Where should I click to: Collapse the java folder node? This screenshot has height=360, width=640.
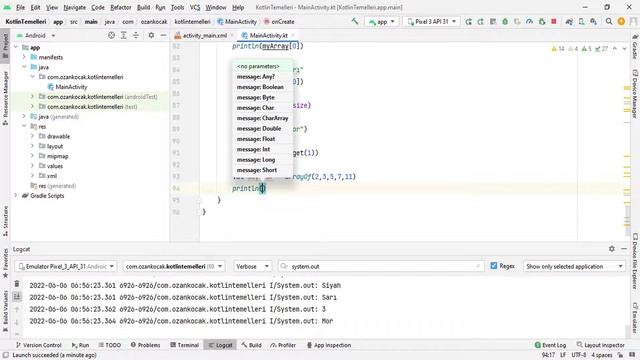pyautogui.click(x=24, y=67)
